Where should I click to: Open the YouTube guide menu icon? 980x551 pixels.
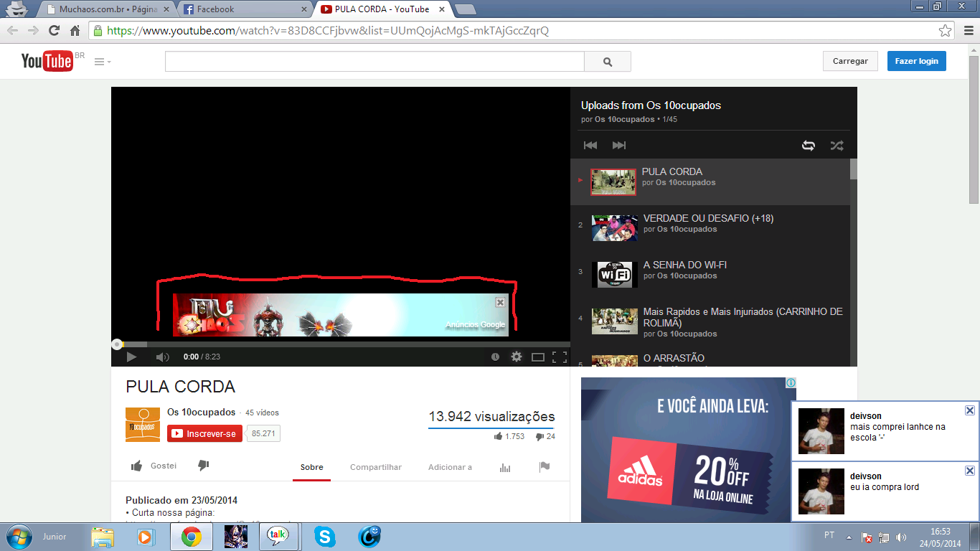[103, 62]
